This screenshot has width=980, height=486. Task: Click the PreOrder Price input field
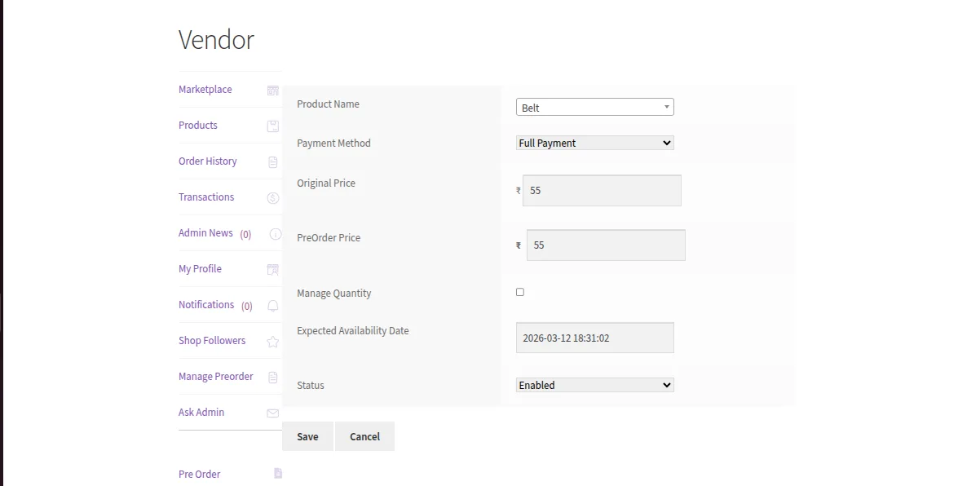tap(605, 245)
